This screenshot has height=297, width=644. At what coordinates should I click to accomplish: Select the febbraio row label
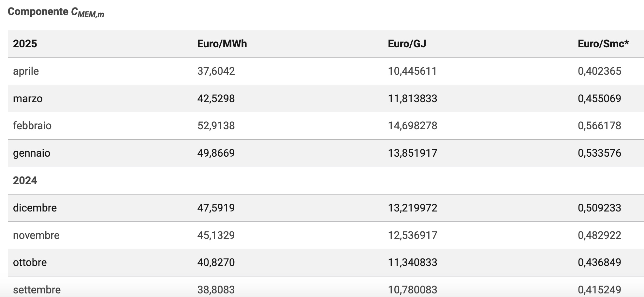[32, 126]
